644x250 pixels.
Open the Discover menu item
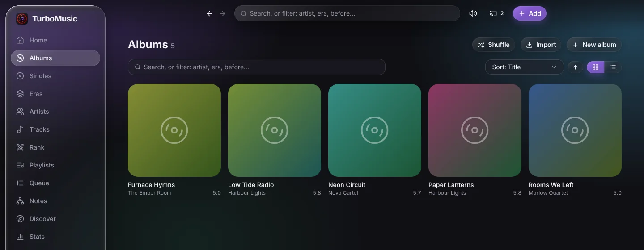[55, 219]
